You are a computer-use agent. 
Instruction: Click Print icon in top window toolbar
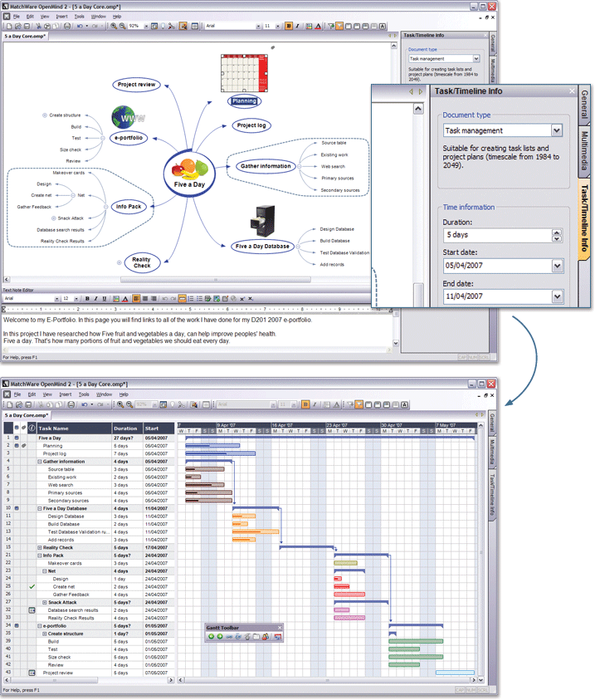coord(67,27)
